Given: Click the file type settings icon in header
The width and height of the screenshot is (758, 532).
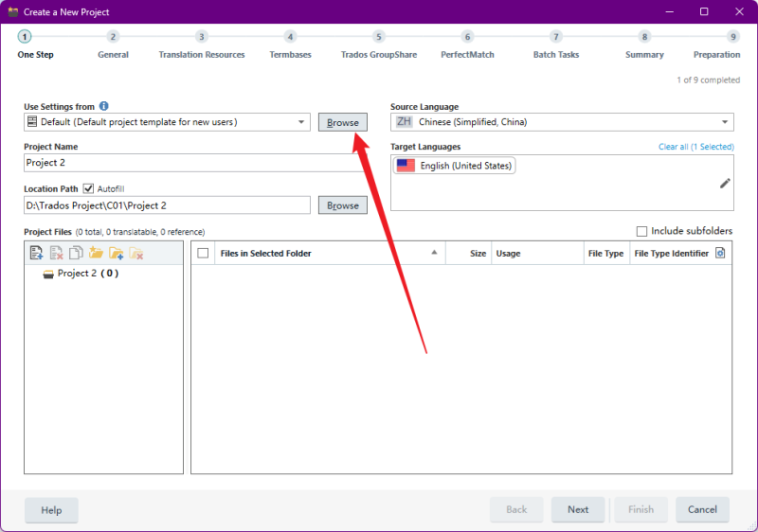Looking at the screenshot, I should click(x=720, y=253).
